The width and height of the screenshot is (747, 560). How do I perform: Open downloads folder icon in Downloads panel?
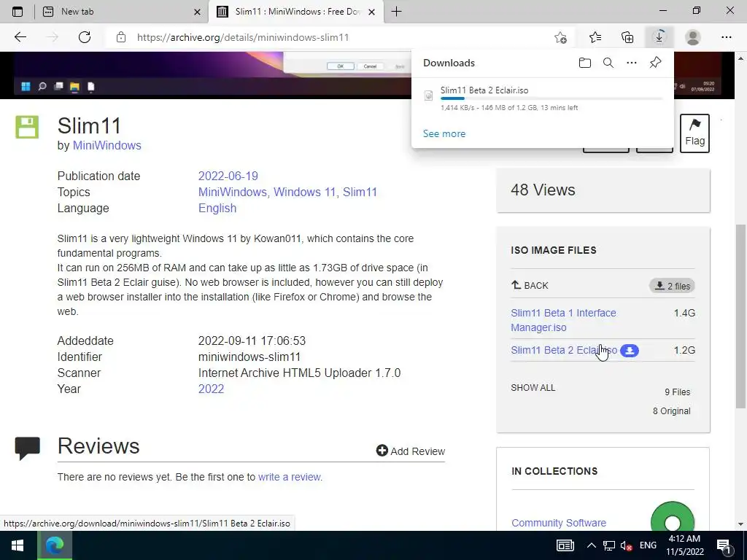click(x=584, y=63)
